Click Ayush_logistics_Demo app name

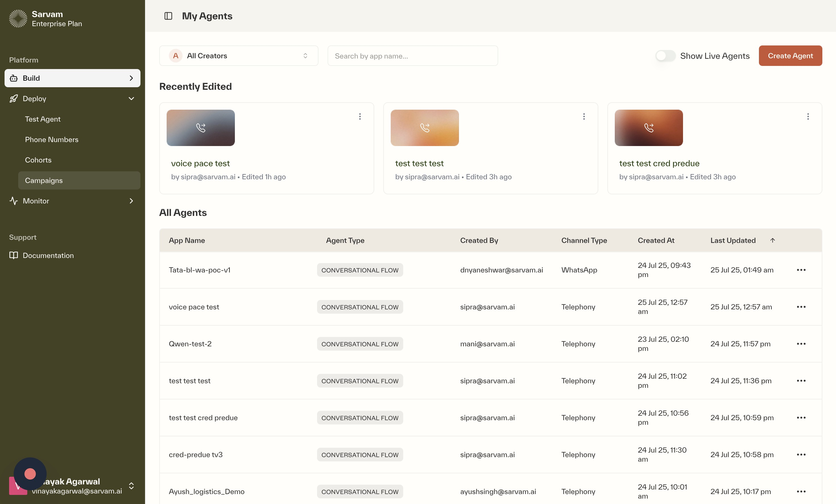(207, 492)
